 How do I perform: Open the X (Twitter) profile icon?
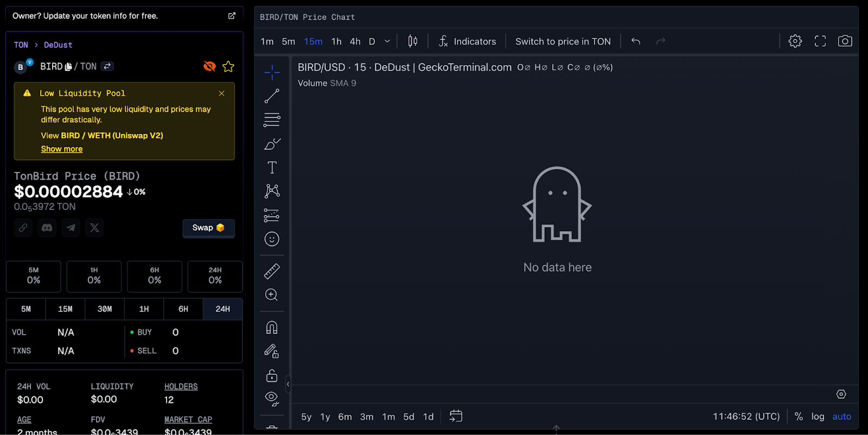pos(95,228)
